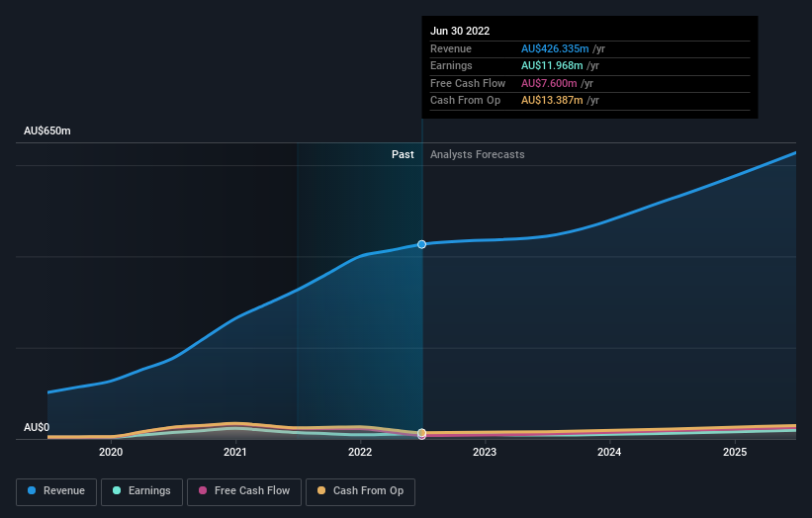Click the AU$7.600m free cash flow value

click(549, 83)
